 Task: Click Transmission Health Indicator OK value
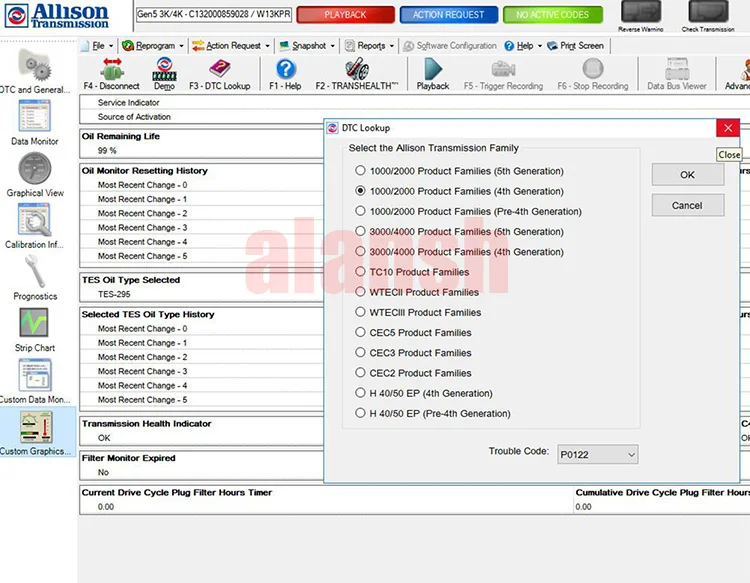[104, 438]
